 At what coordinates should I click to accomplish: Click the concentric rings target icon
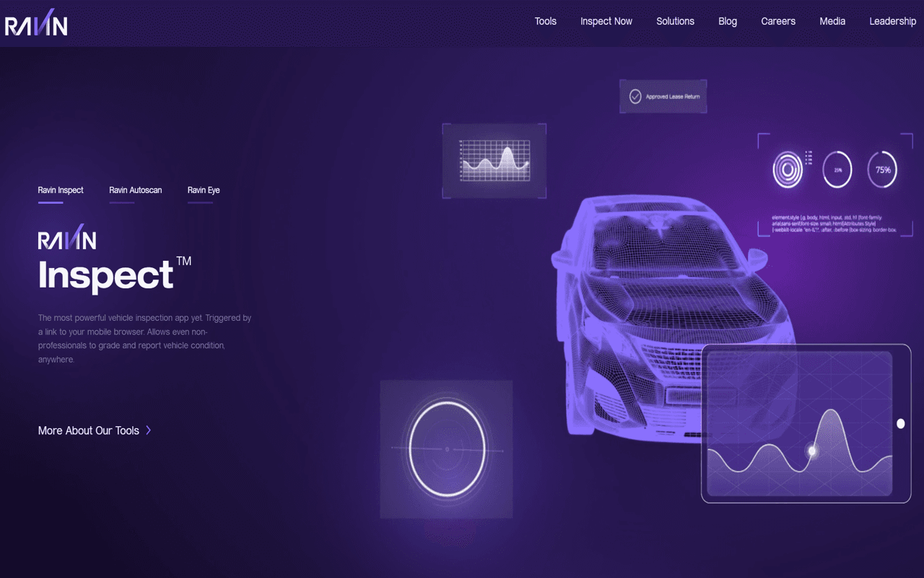(788, 171)
